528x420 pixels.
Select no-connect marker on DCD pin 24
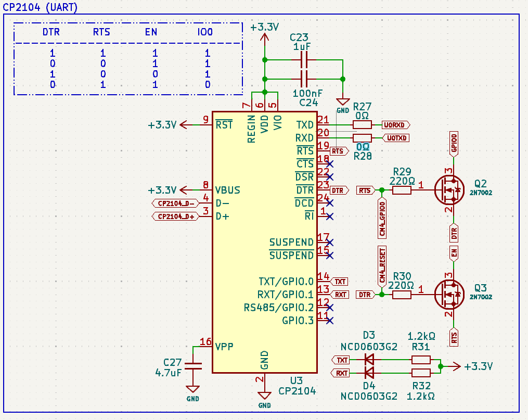(330, 203)
